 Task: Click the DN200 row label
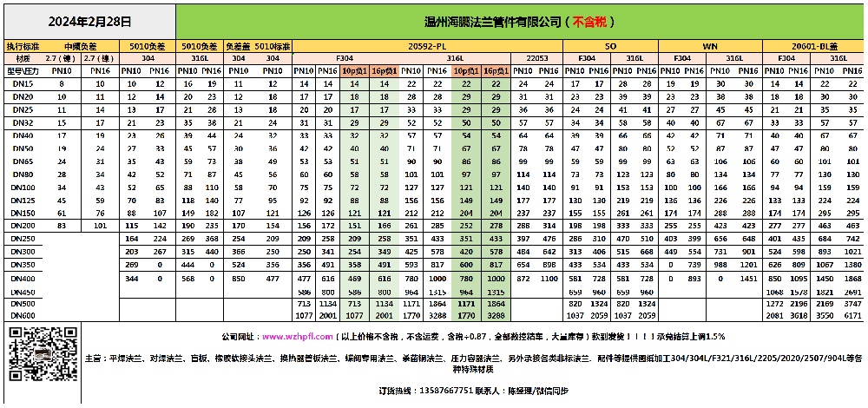click(x=23, y=226)
